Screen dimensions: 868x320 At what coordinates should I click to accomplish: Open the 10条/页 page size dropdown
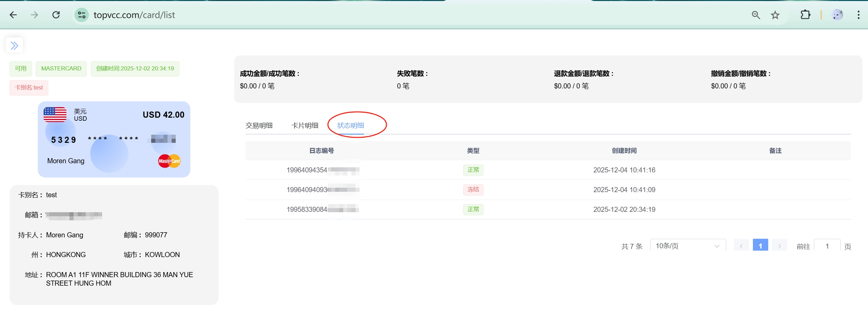click(x=688, y=246)
